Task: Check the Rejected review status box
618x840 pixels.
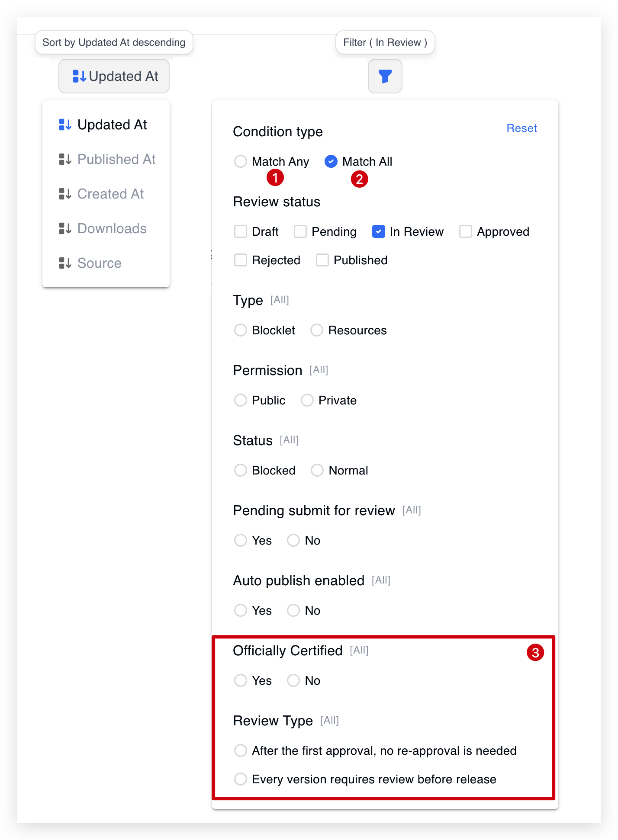Action: (x=241, y=260)
